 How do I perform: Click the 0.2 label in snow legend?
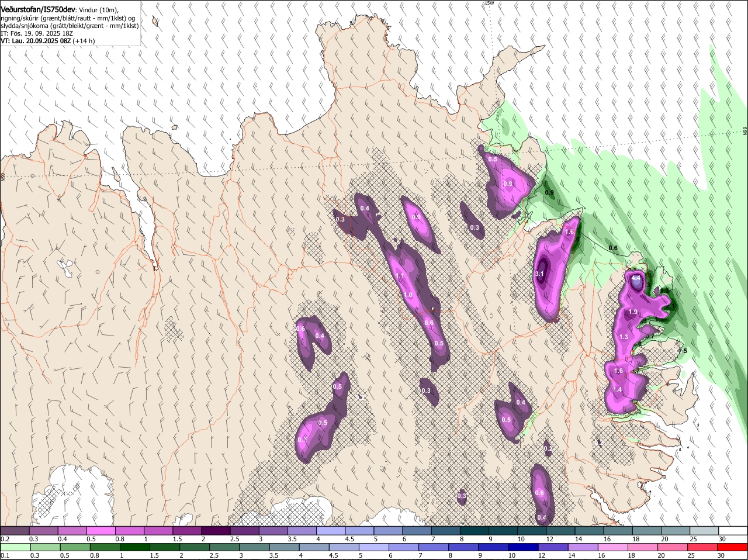click(x=5, y=539)
